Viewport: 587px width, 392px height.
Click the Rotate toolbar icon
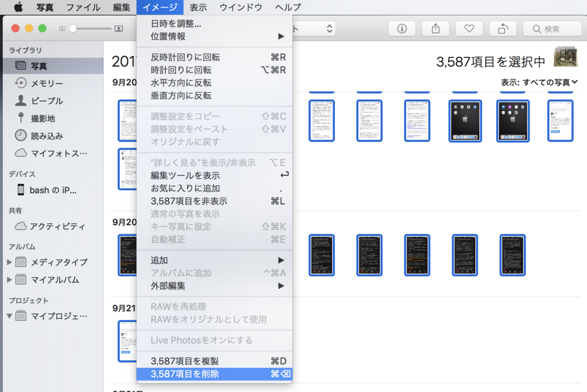(503, 29)
